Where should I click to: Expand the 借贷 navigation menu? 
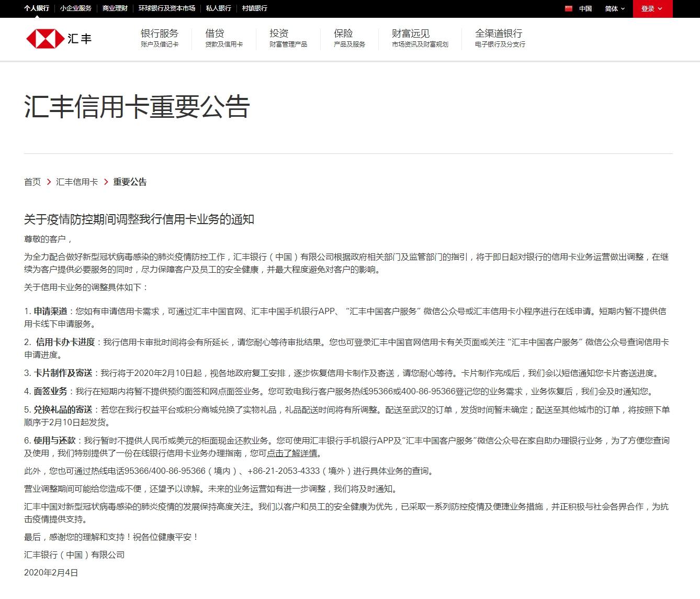pyautogui.click(x=224, y=38)
